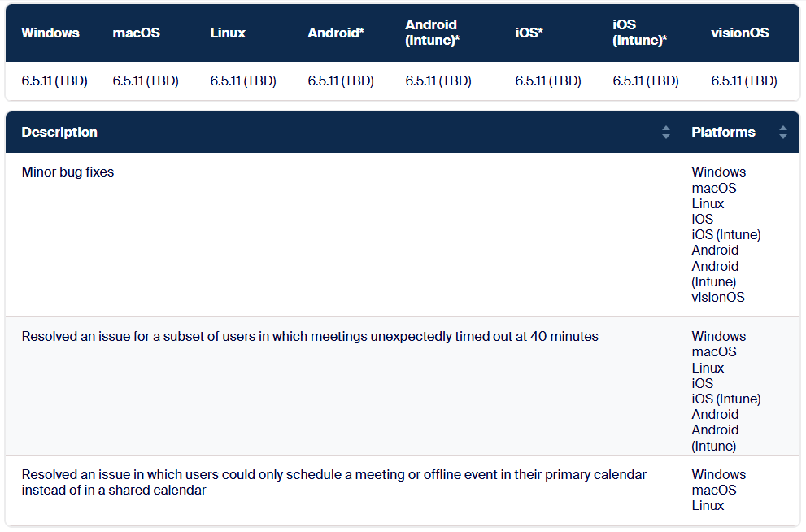The width and height of the screenshot is (806, 532).
Task: Click the Windows header in the version table
Action: (x=50, y=33)
